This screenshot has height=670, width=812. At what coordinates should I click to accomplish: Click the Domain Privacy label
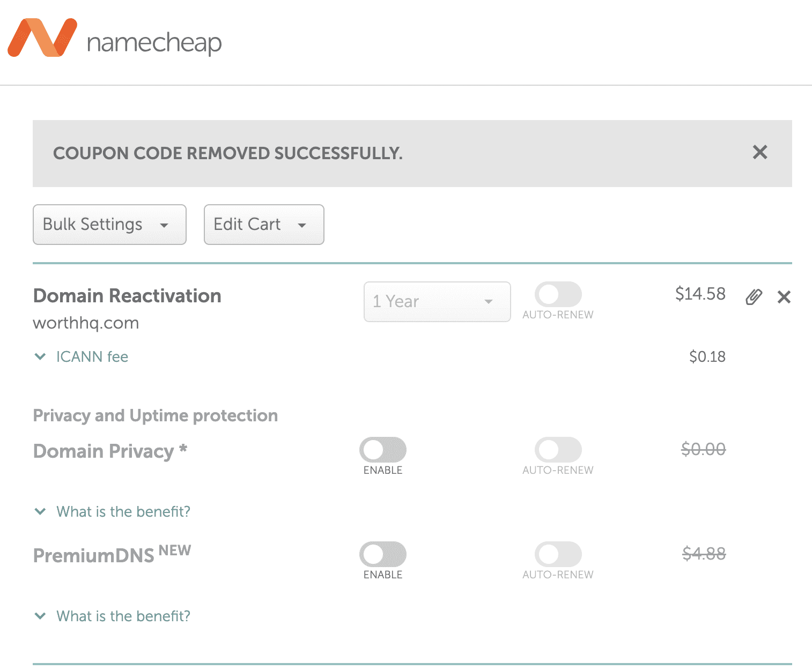tap(110, 451)
